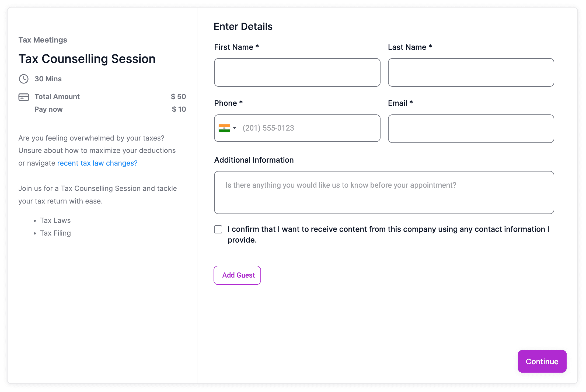Click the Continue button
This screenshot has height=392, width=586.
coord(542,361)
